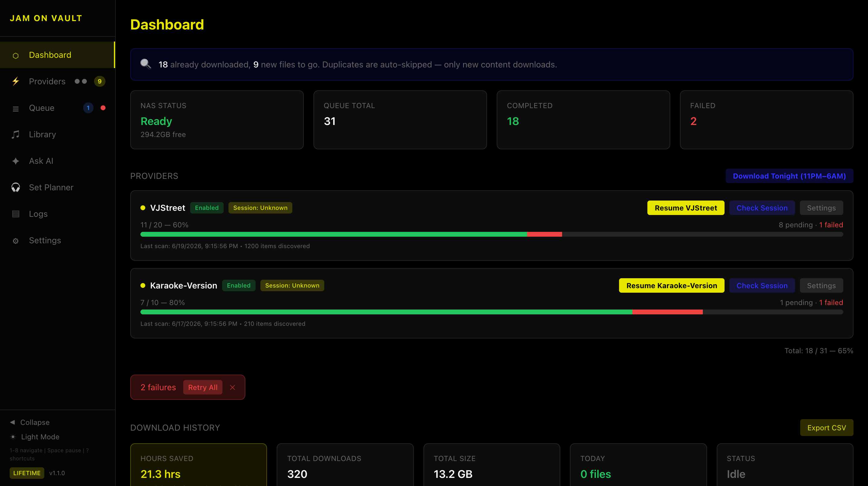Screen dimensions: 868x486
Task: Click the Karaoke-Version yellow status dot
Action: pyautogui.click(x=143, y=285)
